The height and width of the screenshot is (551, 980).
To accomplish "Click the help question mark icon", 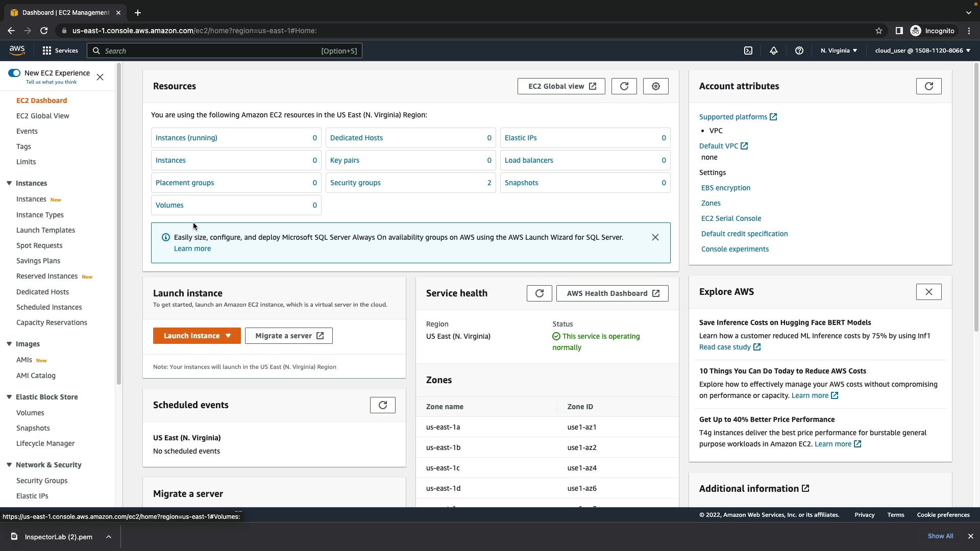I will (799, 51).
